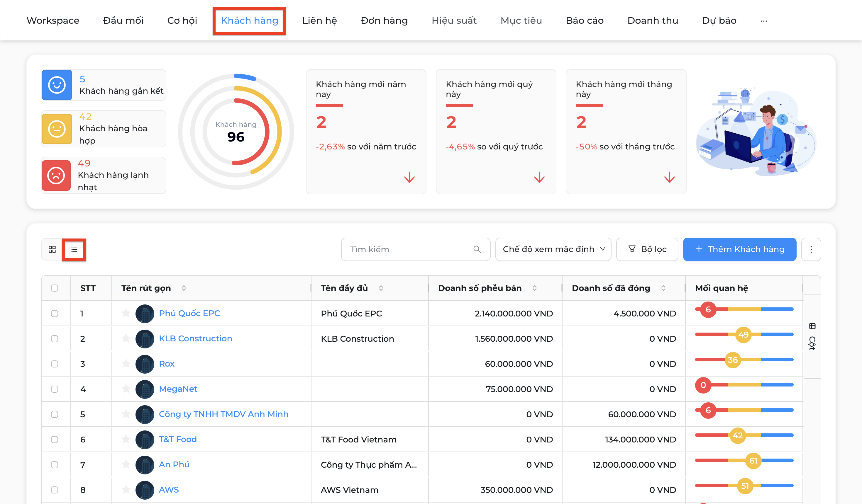The height and width of the screenshot is (504, 862).
Task: Click the red sad face icon
Action: 56,175
